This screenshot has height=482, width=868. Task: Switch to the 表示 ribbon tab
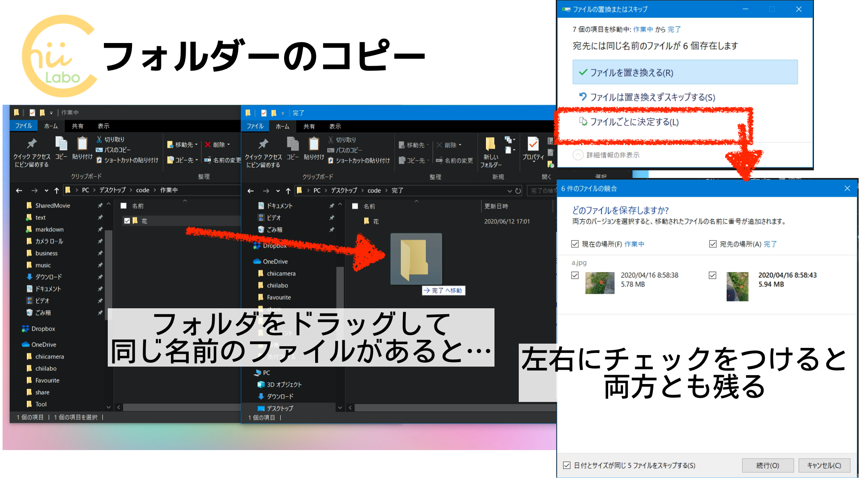tap(103, 126)
